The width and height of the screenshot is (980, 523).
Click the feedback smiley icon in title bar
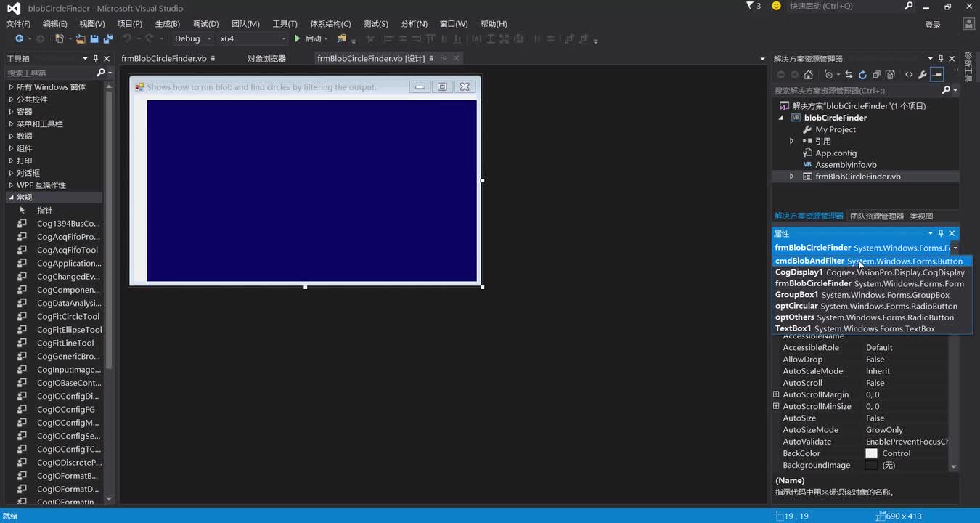(x=776, y=6)
